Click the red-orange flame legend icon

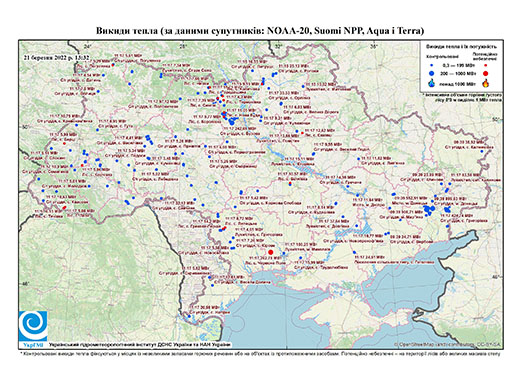486,83
